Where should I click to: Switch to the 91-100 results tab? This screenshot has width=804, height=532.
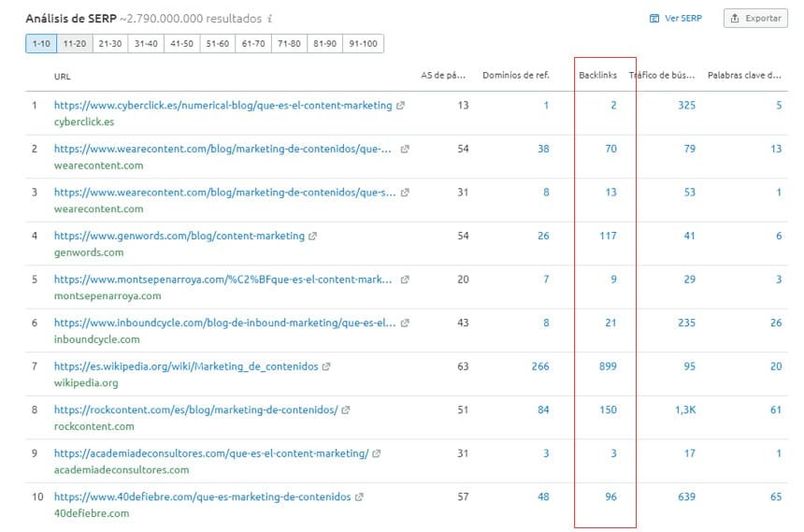[363, 44]
